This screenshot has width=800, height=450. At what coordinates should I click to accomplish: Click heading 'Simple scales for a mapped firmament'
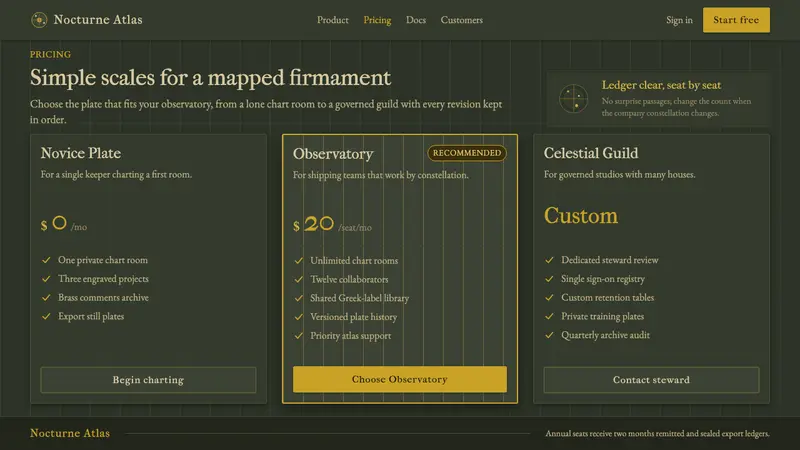(210, 78)
